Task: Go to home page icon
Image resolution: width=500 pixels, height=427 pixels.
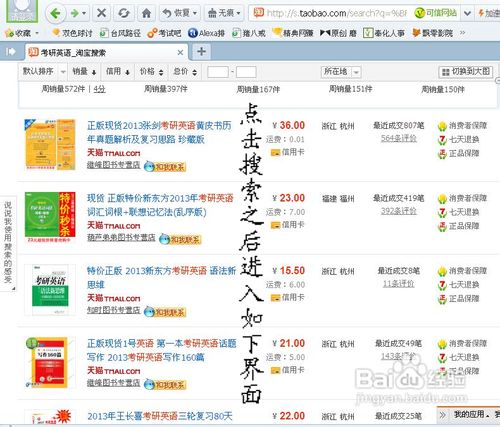Action: [146, 13]
